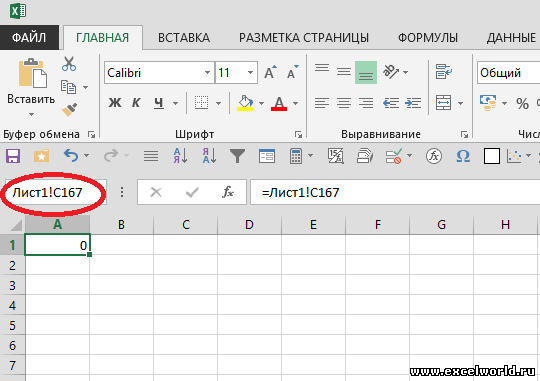Click the form table icon
This screenshot has height=381, width=540.
pyautogui.click(x=267, y=156)
